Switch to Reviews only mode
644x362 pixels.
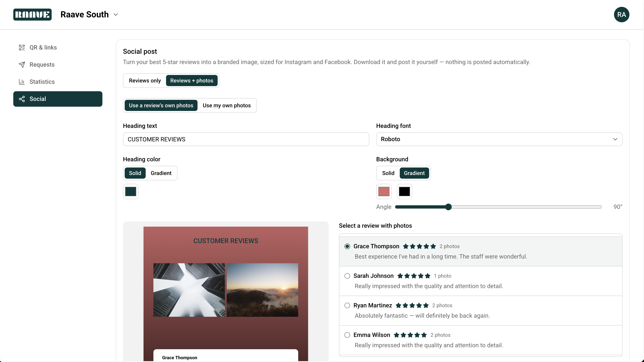[145, 81]
